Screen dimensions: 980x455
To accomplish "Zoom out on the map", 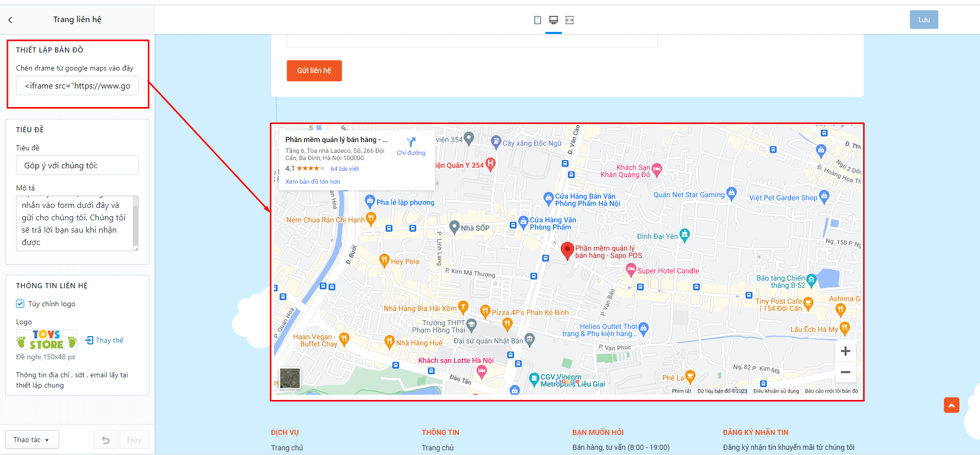I will tap(845, 372).
